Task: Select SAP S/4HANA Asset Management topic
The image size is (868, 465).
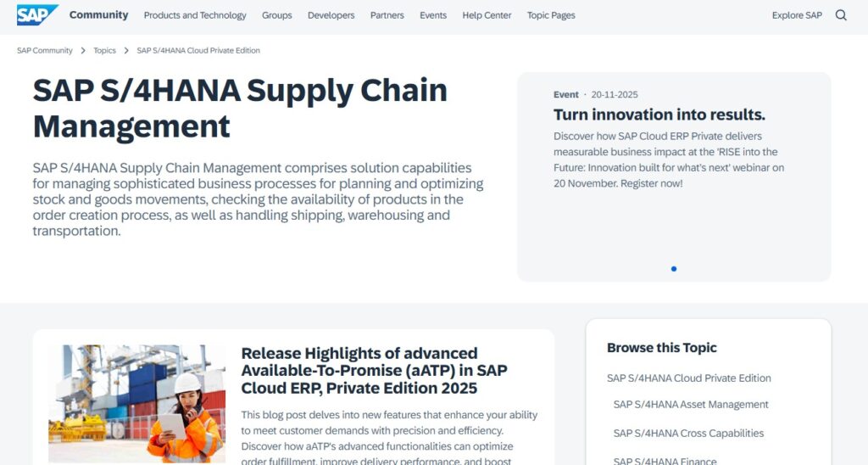Action: (691, 405)
